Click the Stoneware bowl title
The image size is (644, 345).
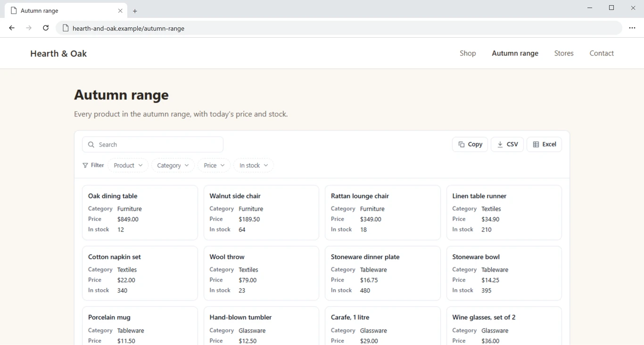pyautogui.click(x=476, y=257)
